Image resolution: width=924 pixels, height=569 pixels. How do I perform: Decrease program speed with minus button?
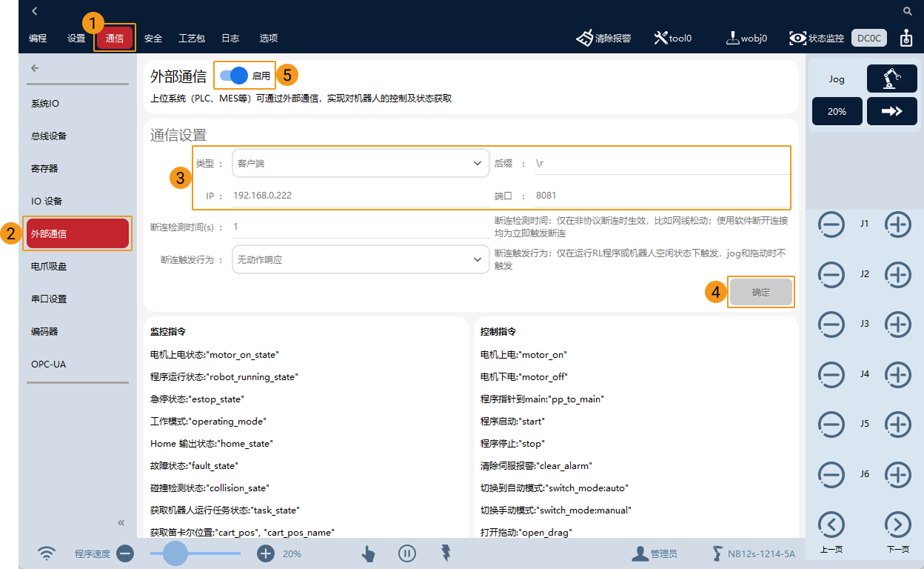click(x=124, y=553)
